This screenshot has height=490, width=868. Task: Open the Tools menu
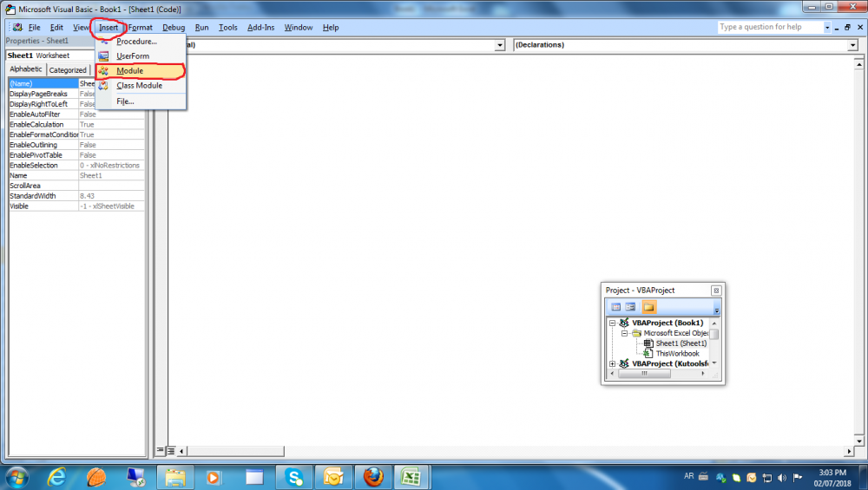click(x=227, y=27)
